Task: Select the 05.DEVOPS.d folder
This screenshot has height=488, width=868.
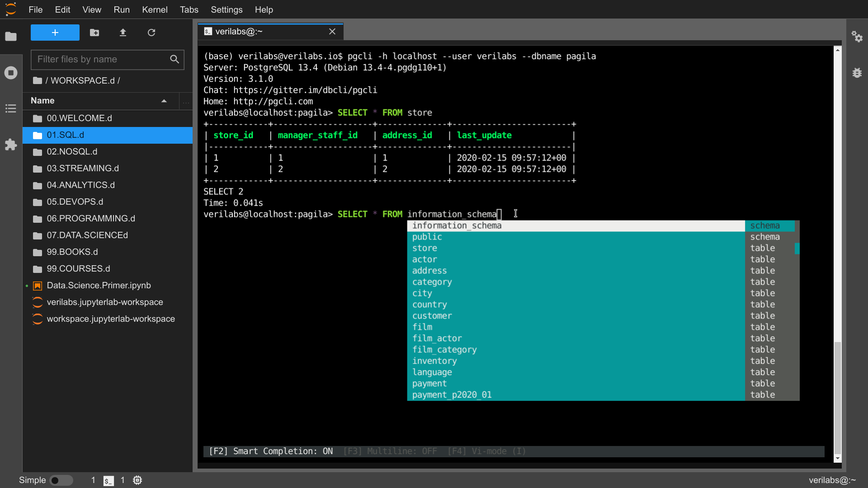Action: [x=108, y=202]
